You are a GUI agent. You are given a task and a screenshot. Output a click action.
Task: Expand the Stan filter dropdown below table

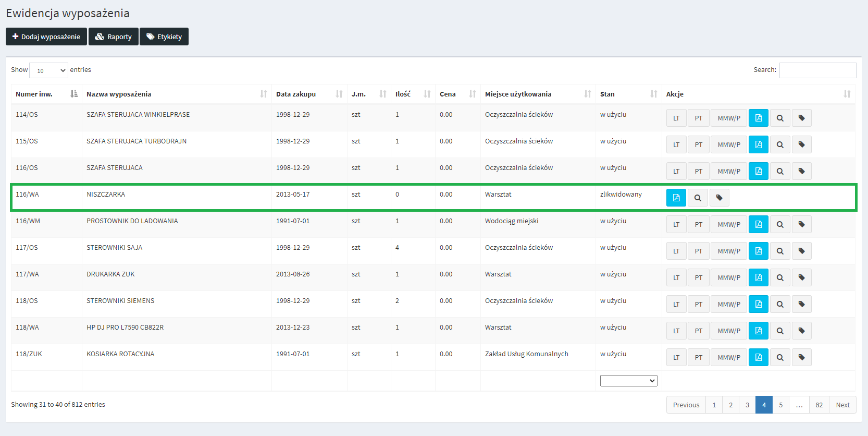pos(628,381)
